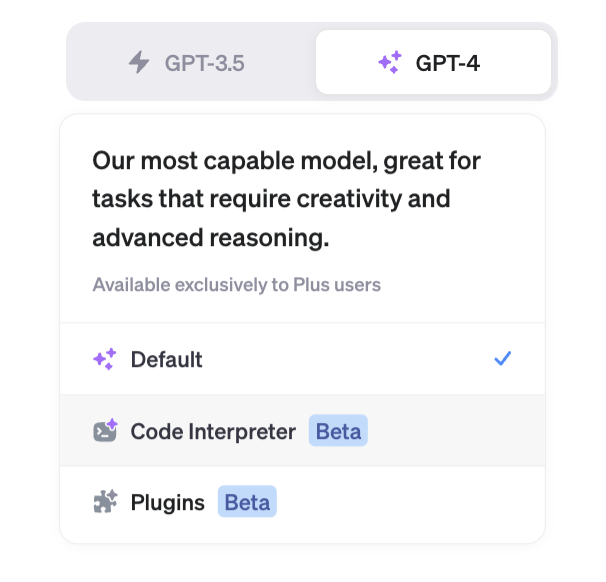Image resolution: width=606 pixels, height=582 pixels.
Task: Click the puzzle piece Plugins icon
Action: 105,501
